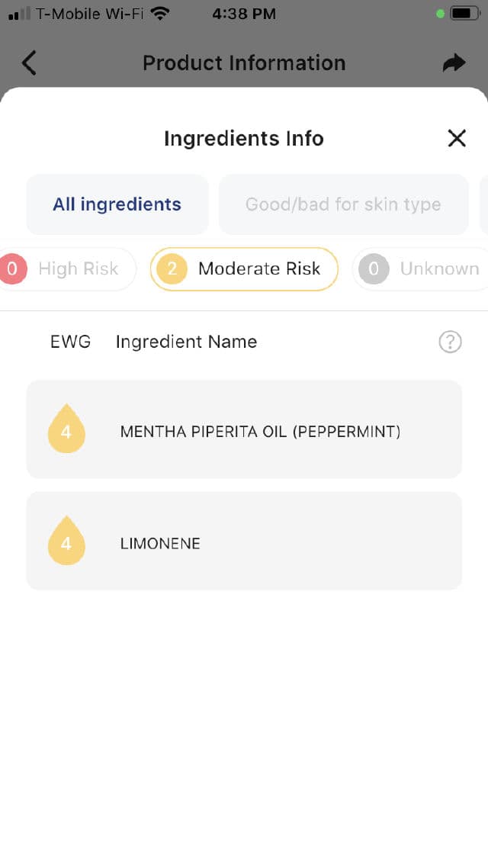
Task: Tap the Ingredient Name column header
Action: pos(186,342)
